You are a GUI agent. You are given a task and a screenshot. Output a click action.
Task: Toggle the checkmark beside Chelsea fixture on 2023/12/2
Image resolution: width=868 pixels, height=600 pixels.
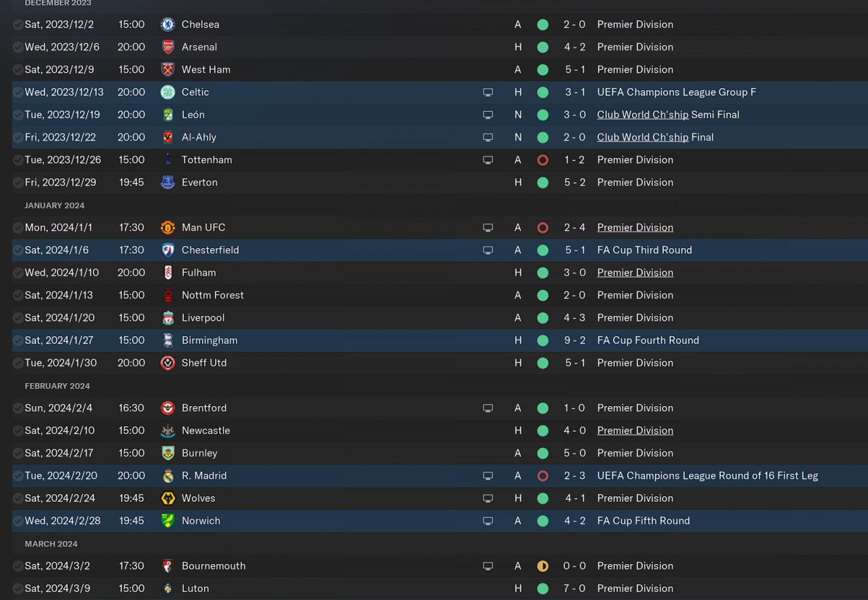click(18, 24)
